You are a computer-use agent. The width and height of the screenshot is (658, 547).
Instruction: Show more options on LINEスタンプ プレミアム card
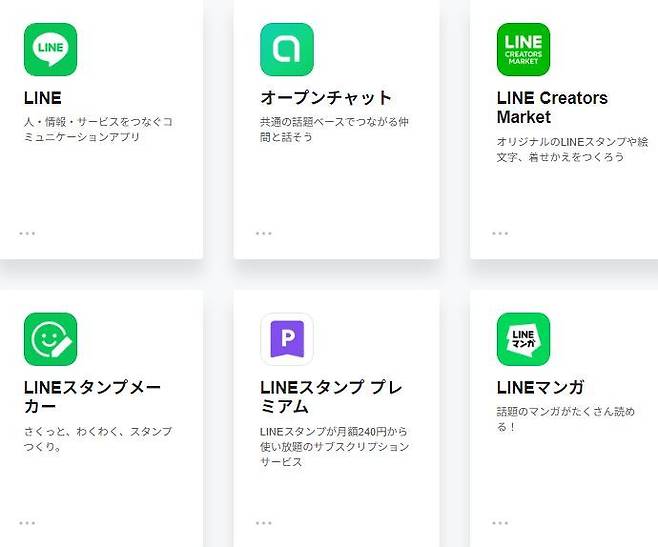tap(263, 522)
